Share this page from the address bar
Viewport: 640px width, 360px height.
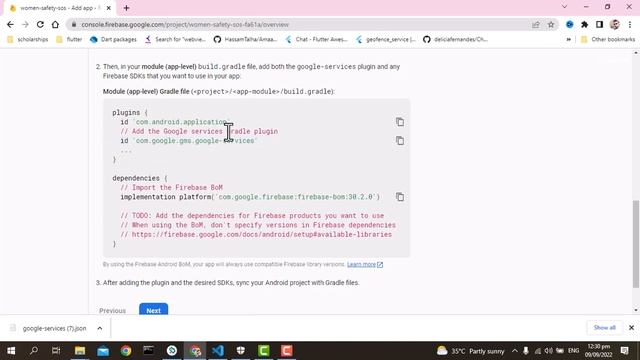(x=536, y=24)
